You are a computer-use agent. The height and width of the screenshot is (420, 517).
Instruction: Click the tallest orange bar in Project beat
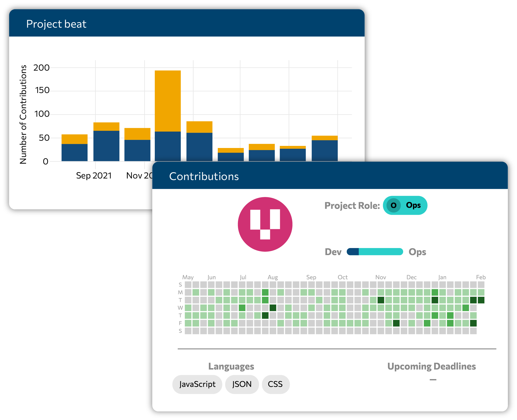coord(168,101)
